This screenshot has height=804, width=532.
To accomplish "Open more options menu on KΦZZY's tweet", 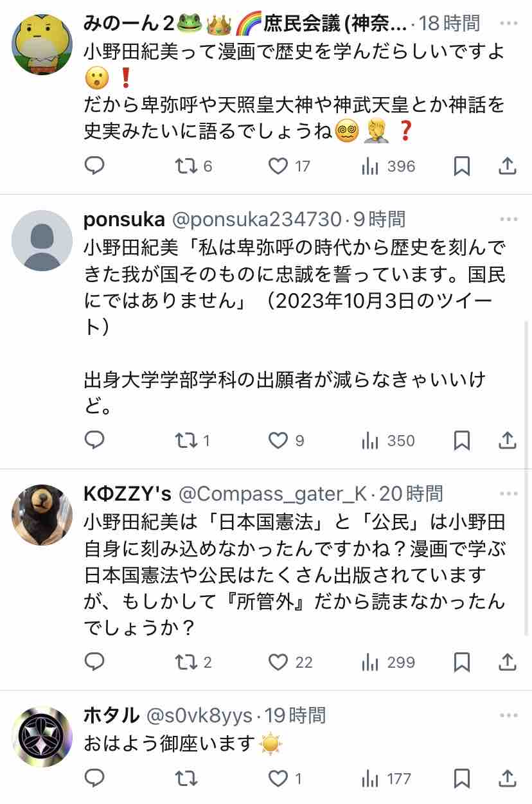I will coord(508,494).
